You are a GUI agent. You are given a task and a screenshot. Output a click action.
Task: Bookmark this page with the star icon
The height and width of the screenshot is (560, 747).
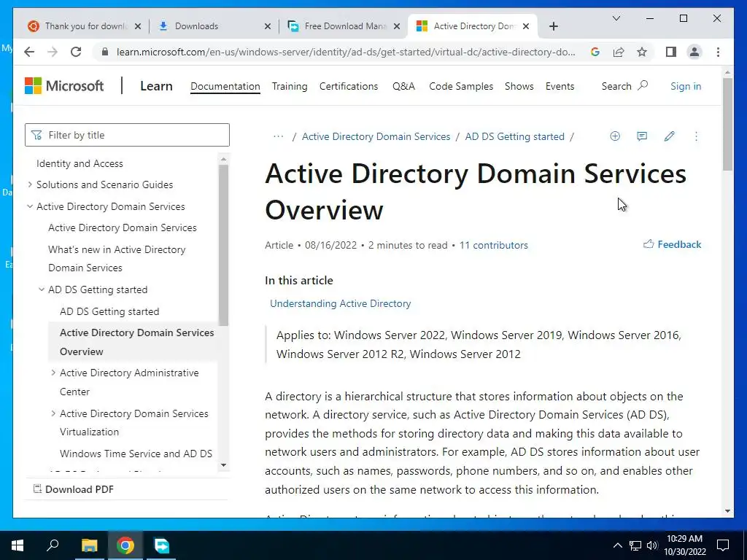pos(642,52)
